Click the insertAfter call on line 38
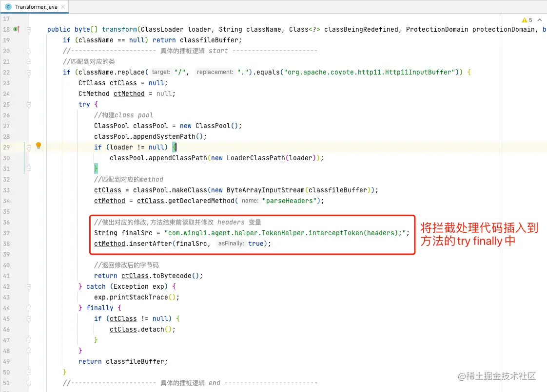Viewport: 547px width, 392px height. point(150,243)
